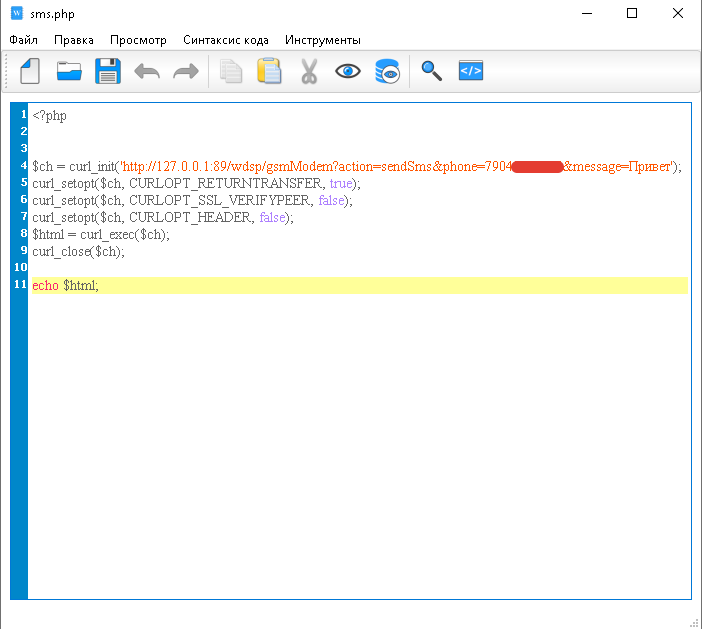Click 'CURLOPT_HEADER' on line 7
Screen dimensions: 702x629
[x=190, y=218]
